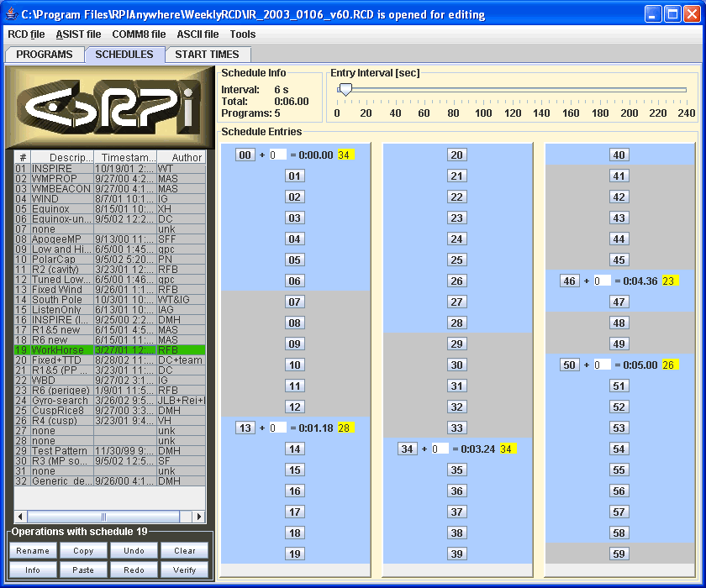Click the Undo button
This screenshot has width=706, height=588.
point(134,551)
